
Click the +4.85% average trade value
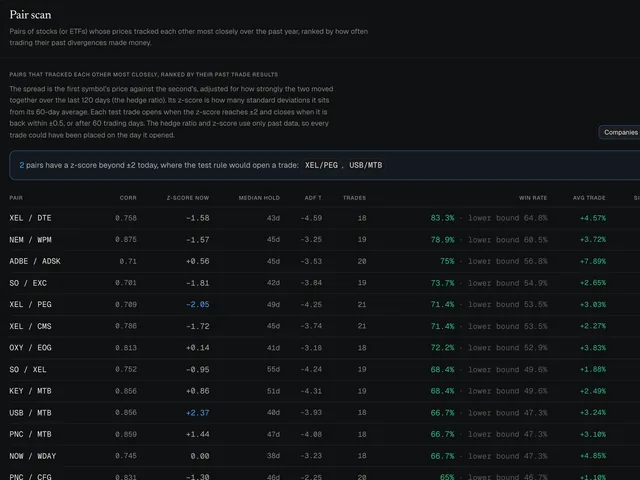tap(593, 456)
